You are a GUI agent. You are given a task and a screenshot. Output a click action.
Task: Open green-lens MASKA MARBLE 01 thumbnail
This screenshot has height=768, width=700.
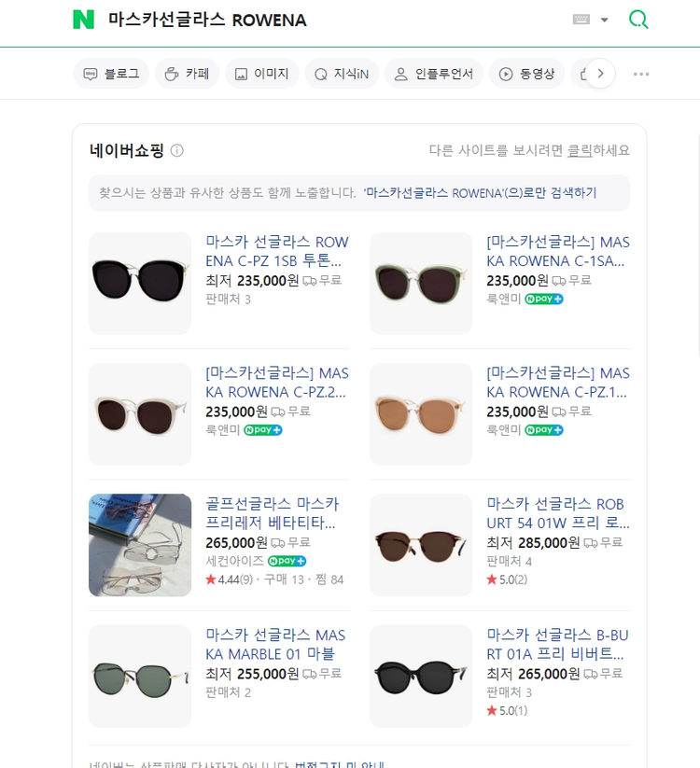click(x=140, y=676)
